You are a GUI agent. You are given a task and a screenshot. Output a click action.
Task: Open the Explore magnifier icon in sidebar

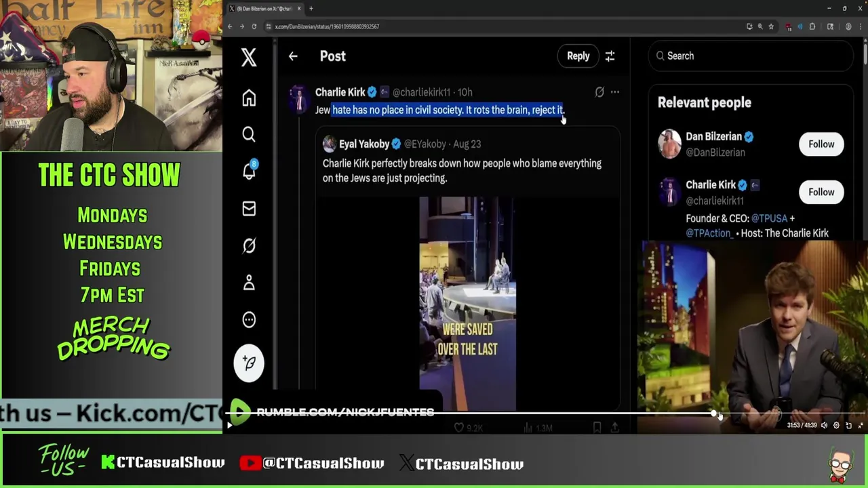(249, 135)
